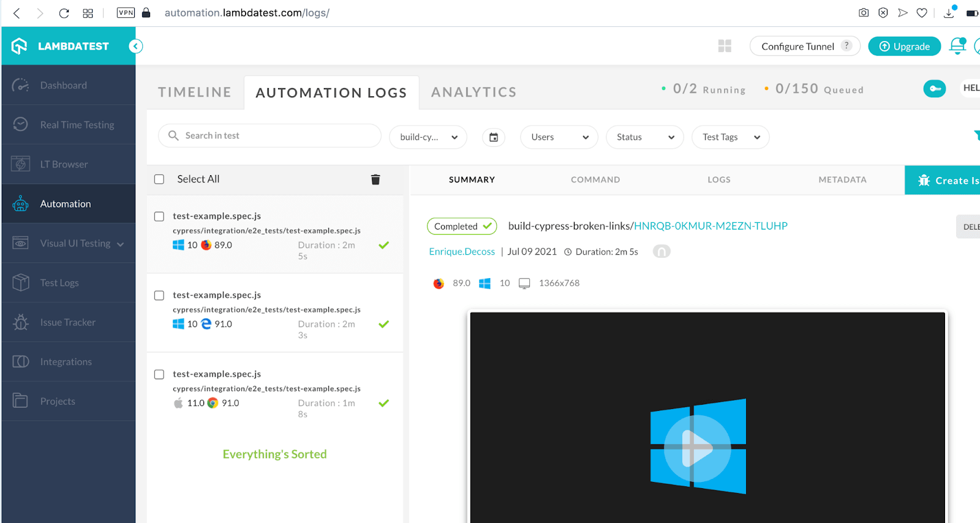Click the browser tab grid icon
The height and width of the screenshot is (523, 980).
(88, 13)
